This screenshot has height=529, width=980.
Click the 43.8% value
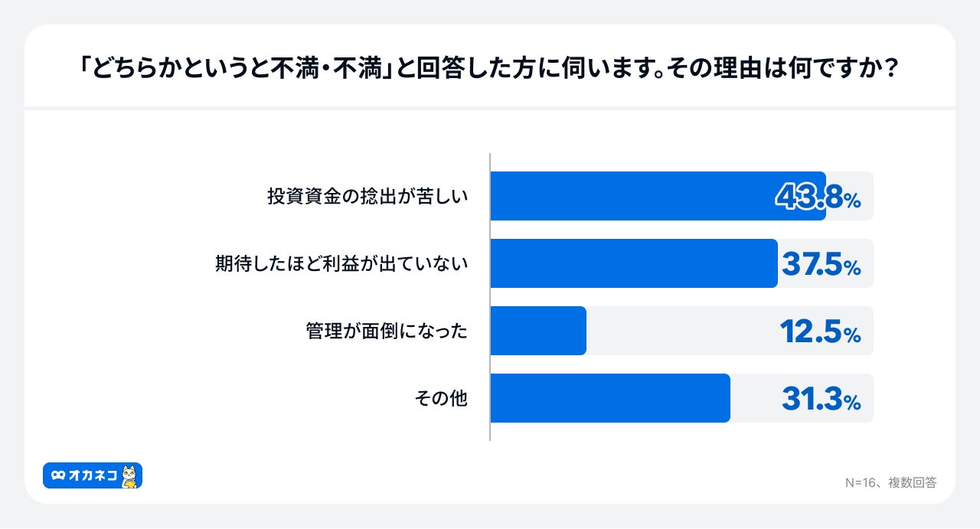tap(818, 198)
